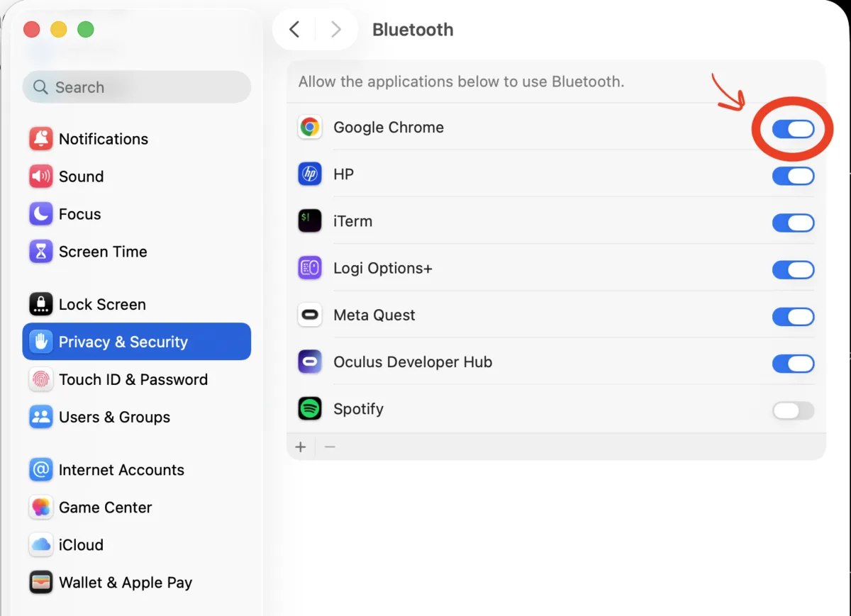The width and height of the screenshot is (851, 616).
Task: Click the HP app icon
Action: (310, 174)
